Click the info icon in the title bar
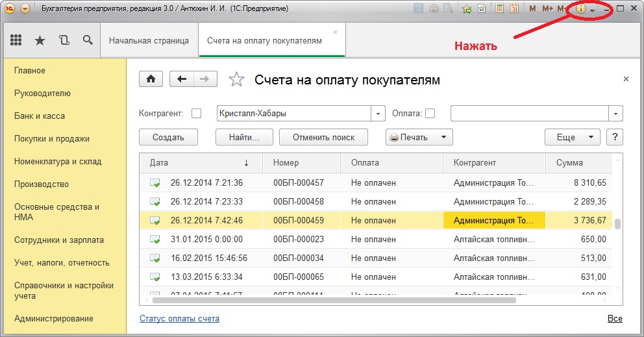This screenshot has height=337, width=644. (581, 8)
